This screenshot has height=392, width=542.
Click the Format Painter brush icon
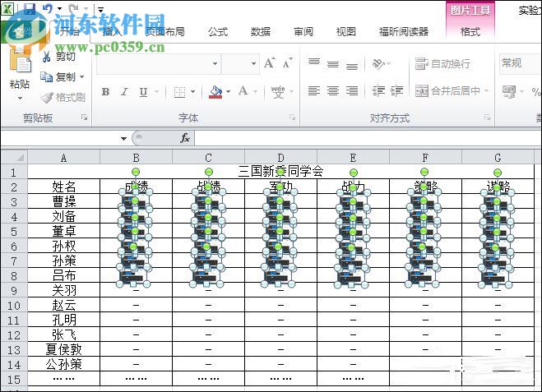coord(47,98)
